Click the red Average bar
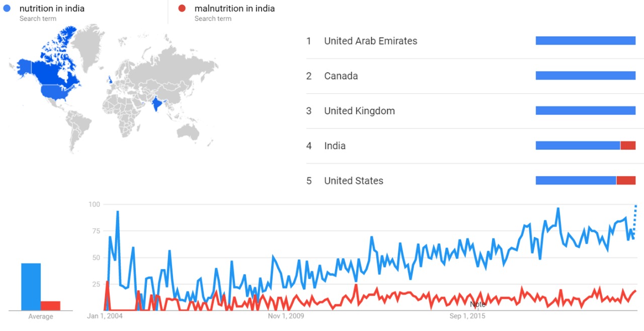 [50, 305]
